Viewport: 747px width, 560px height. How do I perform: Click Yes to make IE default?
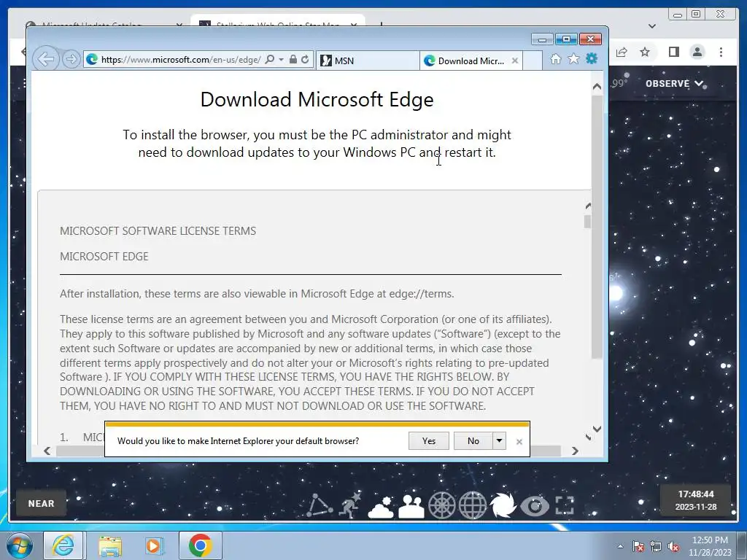tap(429, 441)
